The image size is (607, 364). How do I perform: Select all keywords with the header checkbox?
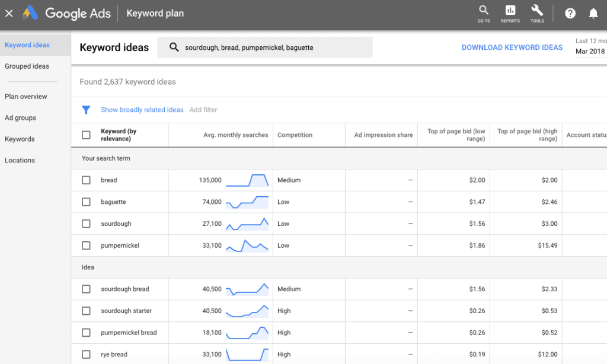point(86,135)
